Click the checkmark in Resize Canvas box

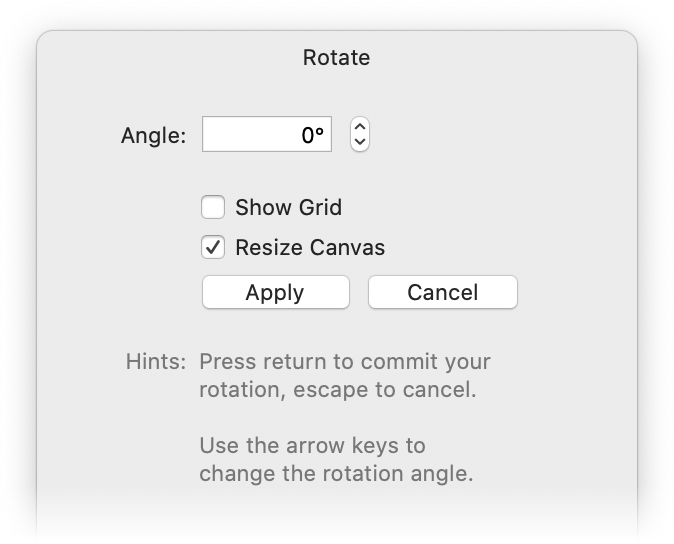click(x=213, y=247)
